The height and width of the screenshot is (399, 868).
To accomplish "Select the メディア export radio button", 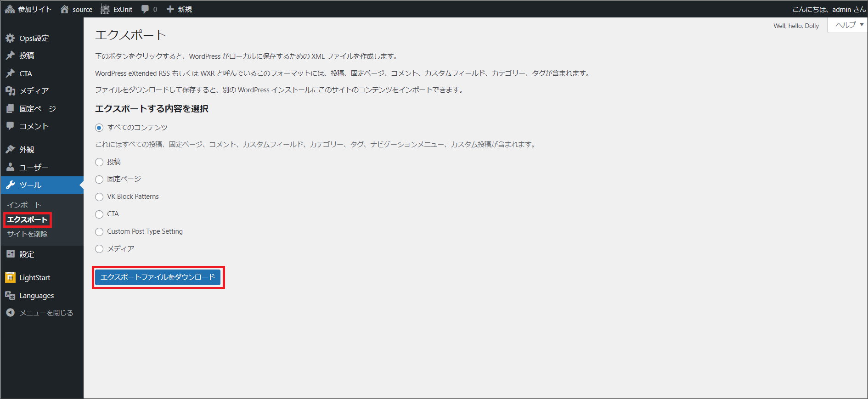I will (99, 249).
